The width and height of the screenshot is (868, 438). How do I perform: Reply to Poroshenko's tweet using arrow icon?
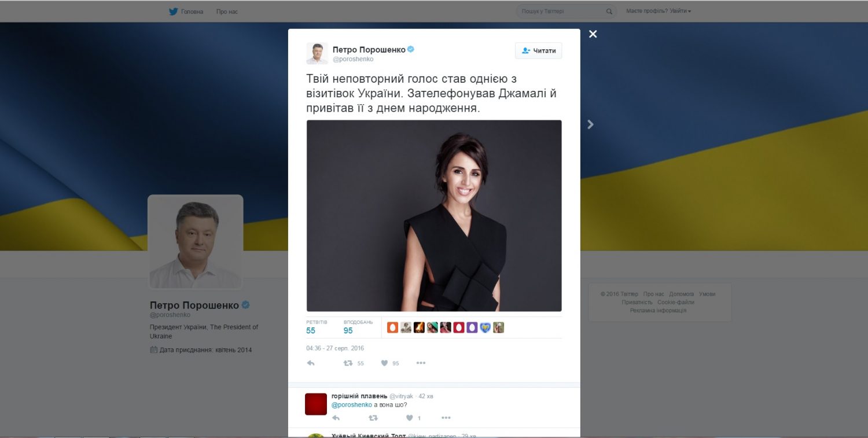[x=311, y=363]
